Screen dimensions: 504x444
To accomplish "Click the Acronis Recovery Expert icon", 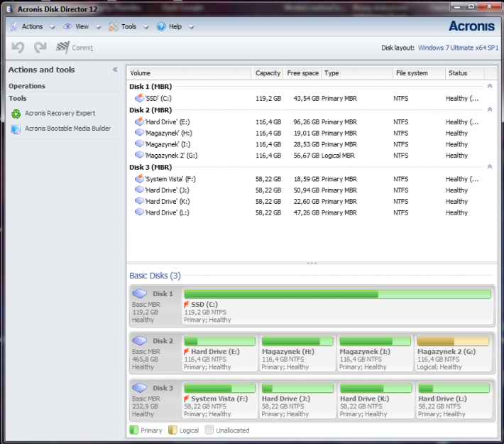I will [16, 114].
